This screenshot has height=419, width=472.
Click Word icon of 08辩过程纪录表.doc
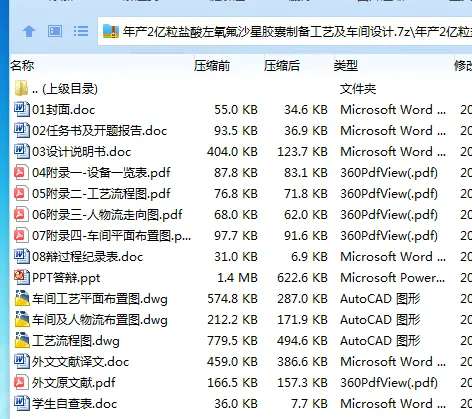pyautogui.click(x=21, y=256)
